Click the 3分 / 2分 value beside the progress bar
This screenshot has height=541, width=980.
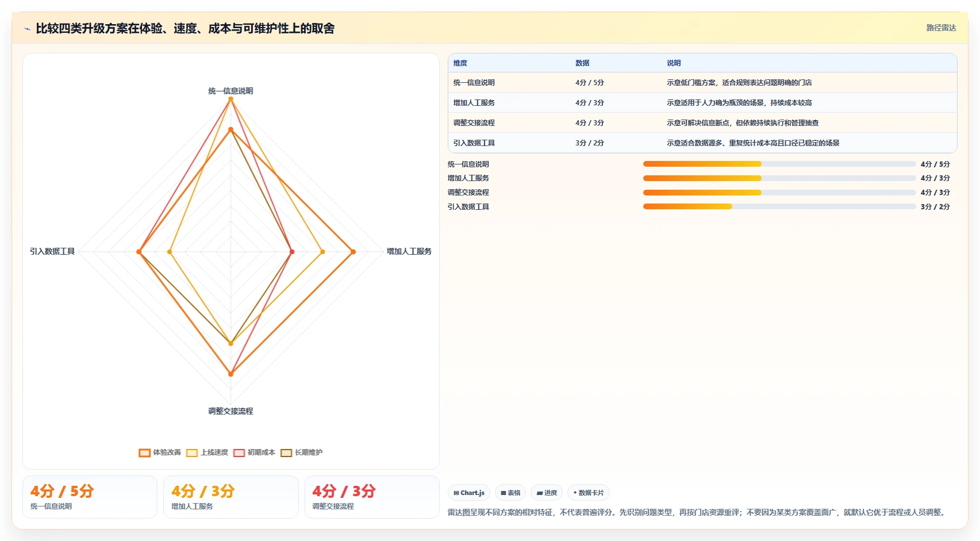tap(935, 207)
